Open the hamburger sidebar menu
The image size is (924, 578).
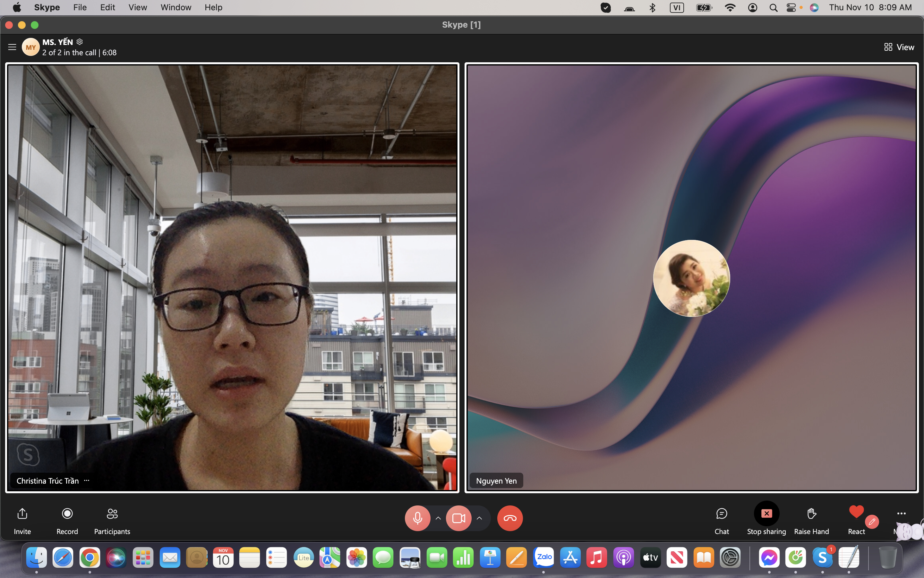12,47
